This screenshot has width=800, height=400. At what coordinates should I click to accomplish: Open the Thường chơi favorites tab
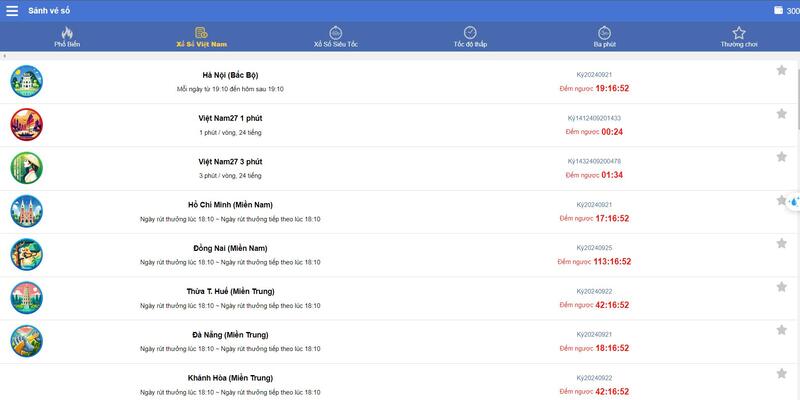tap(738, 37)
